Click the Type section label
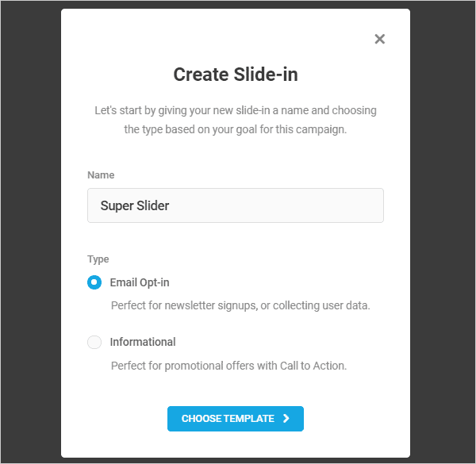The height and width of the screenshot is (464, 476). [98, 259]
